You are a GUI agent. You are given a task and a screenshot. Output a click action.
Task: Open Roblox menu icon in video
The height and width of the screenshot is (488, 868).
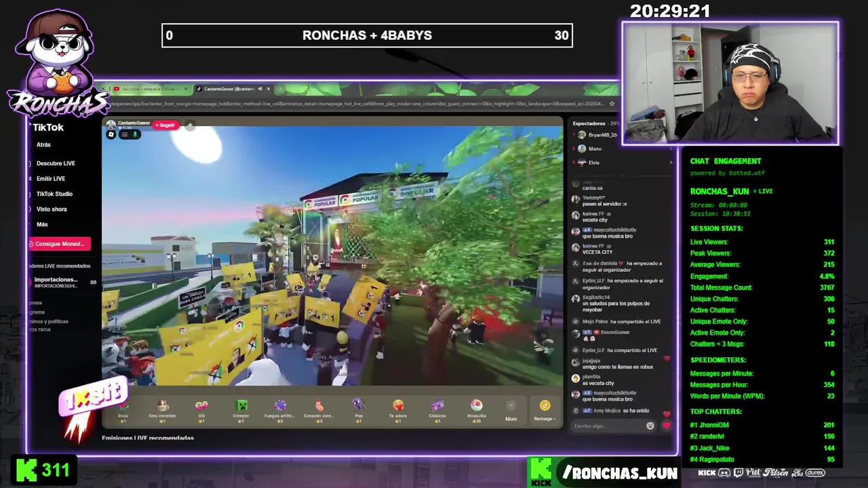coord(111,135)
